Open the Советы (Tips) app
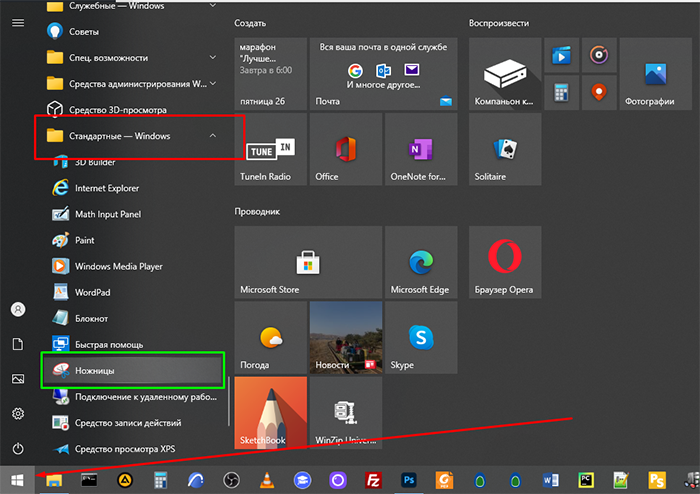The image size is (700, 494). click(x=133, y=31)
